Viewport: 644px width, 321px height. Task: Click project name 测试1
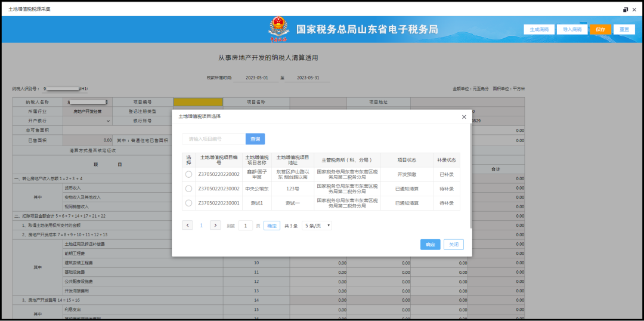point(256,203)
